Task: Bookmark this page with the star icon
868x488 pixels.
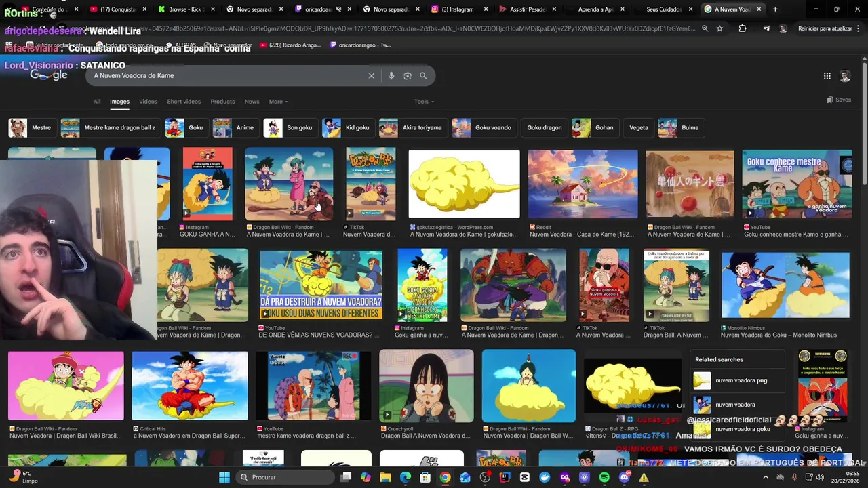Action: point(719,28)
